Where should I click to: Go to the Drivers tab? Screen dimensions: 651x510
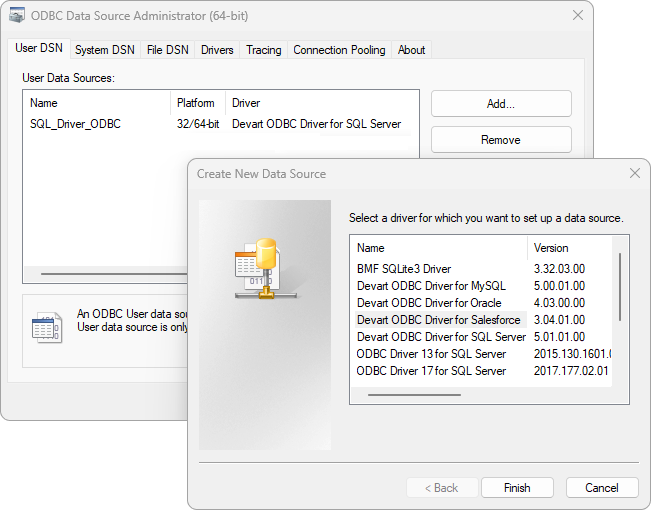click(x=217, y=50)
